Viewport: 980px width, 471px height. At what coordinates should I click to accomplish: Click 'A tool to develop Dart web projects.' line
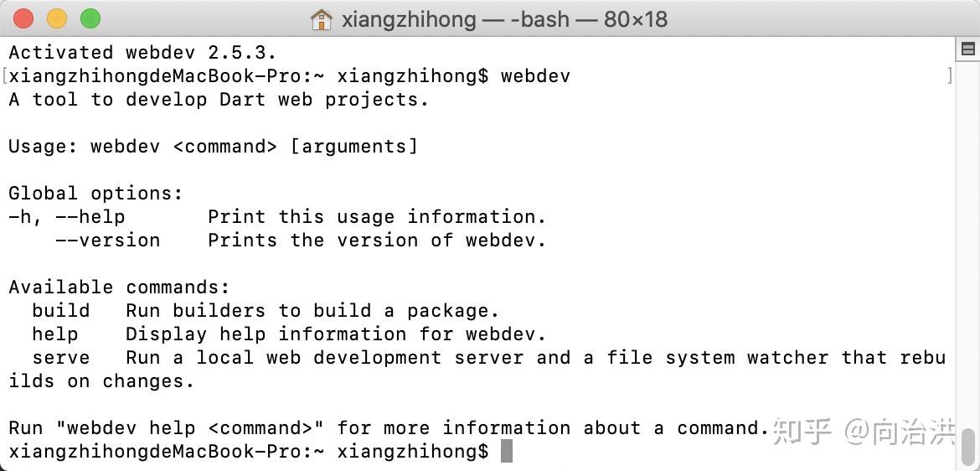point(219,100)
